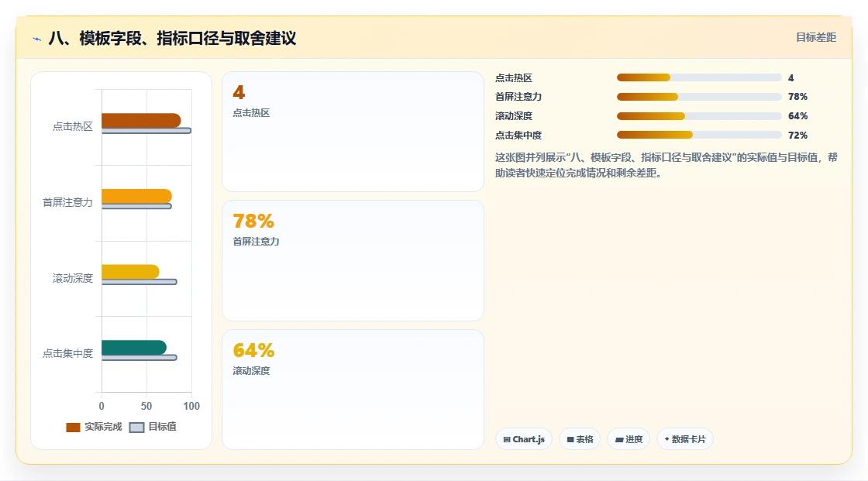
Task: Click the 滚动深度 chart axis label
Action: click(73, 278)
